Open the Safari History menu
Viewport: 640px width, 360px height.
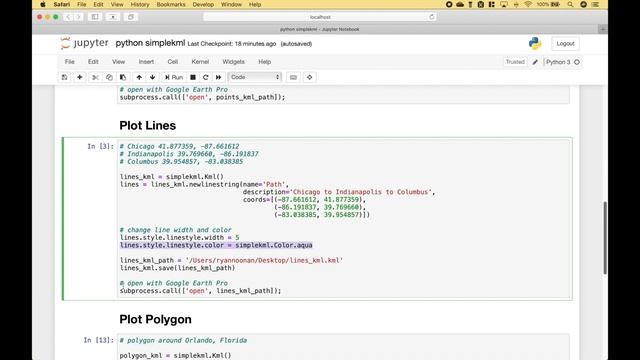[x=140, y=4]
